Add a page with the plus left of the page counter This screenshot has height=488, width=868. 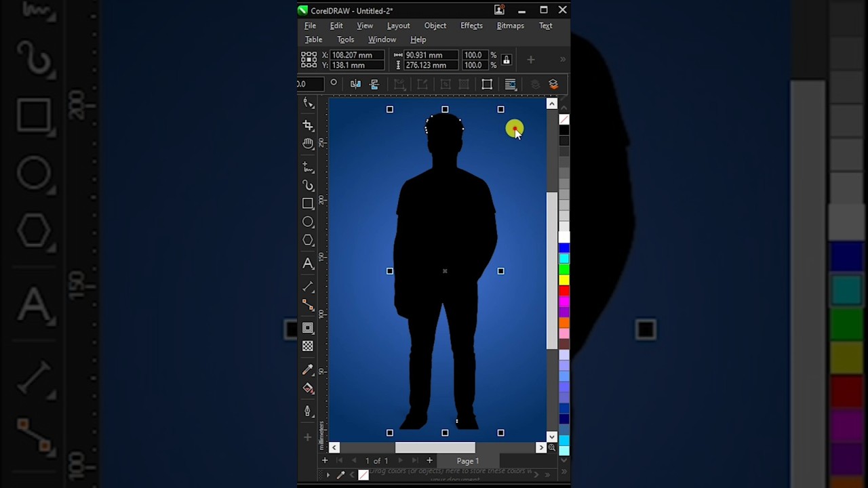pyautogui.click(x=325, y=461)
